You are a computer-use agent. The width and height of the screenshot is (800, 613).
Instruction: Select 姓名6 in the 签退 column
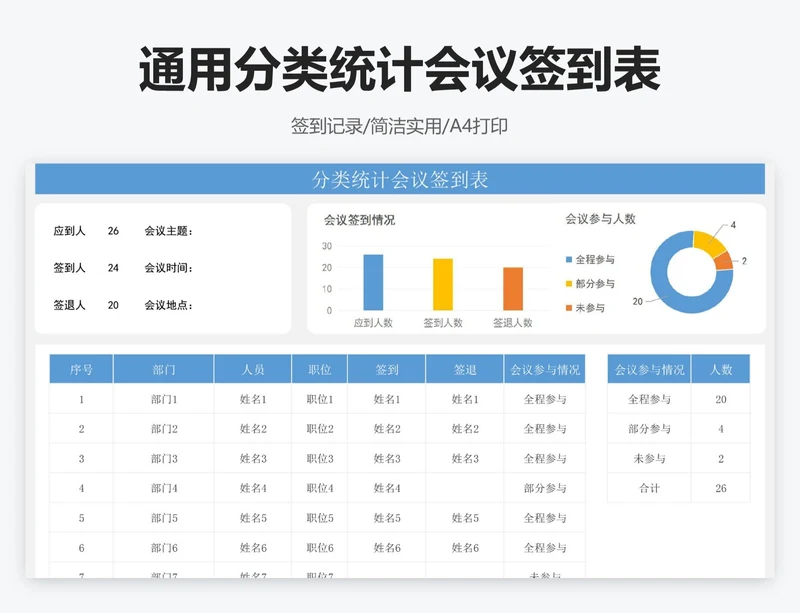[465, 548]
